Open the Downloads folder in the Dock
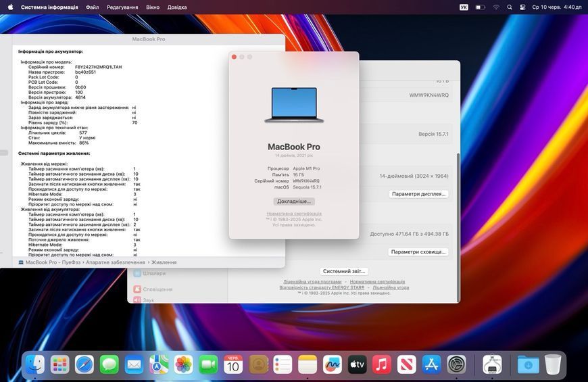 (x=528, y=364)
